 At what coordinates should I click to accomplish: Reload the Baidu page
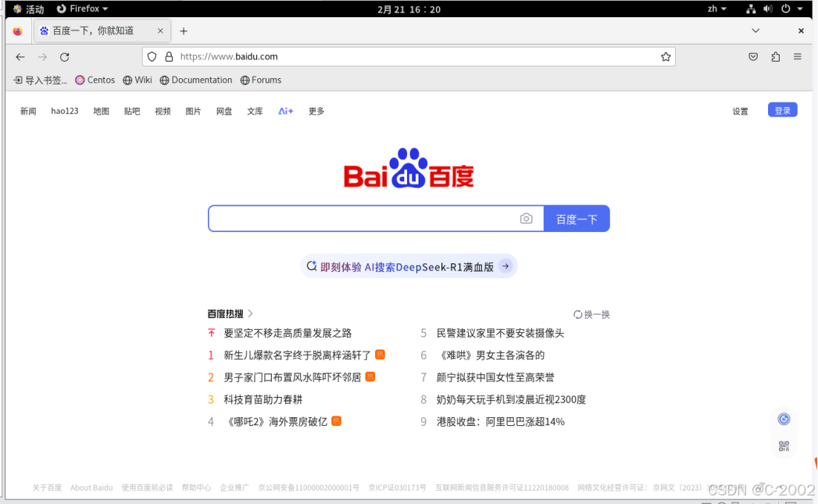(x=65, y=57)
